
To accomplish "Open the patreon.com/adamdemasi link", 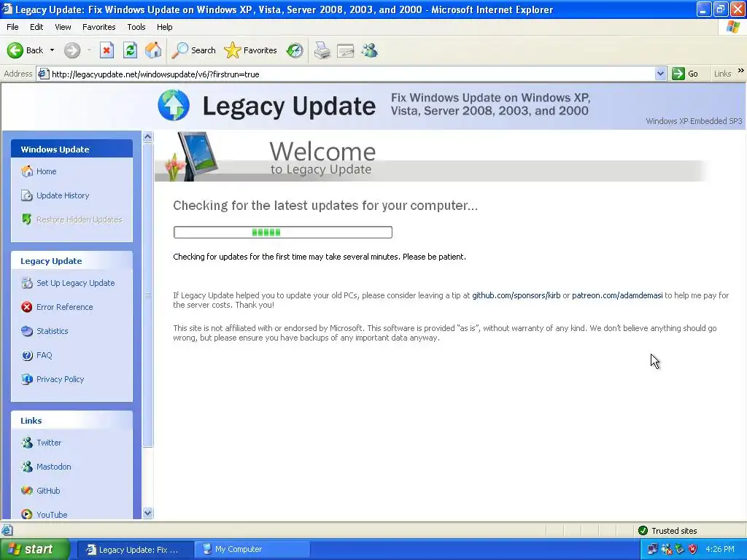I will [x=617, y=295].
